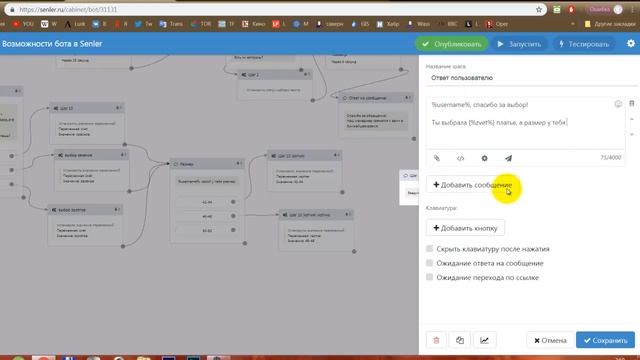Viewport: 640px width, 360px height.
Task: Open the bot settings gear icon
Action: (631, 43)
